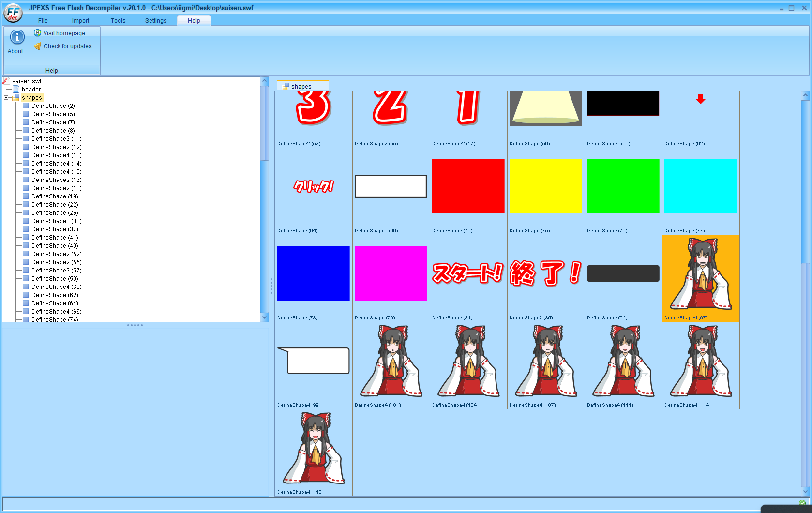
Task: Select DefineShape (5) in the tree
Action: pyautogui.click(x=53, y=114)
